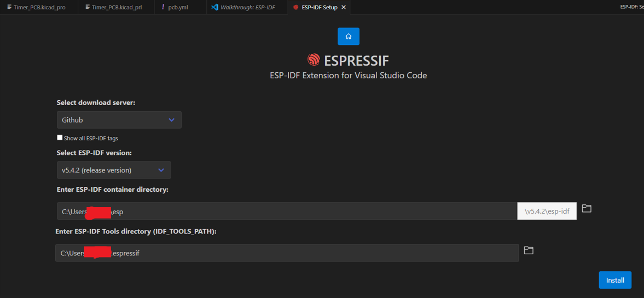Click the YAML exclamation icon on pcb.yml tab
The width and height of the screenshot is (644, 298).
click(x=164, y=8)
